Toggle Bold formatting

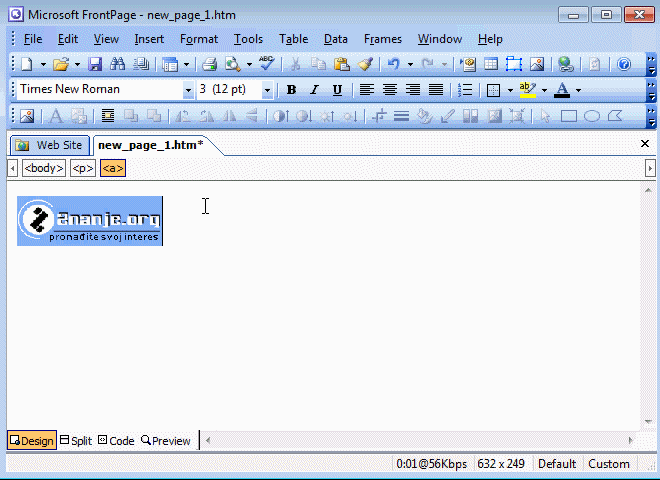tap(291, 90)
